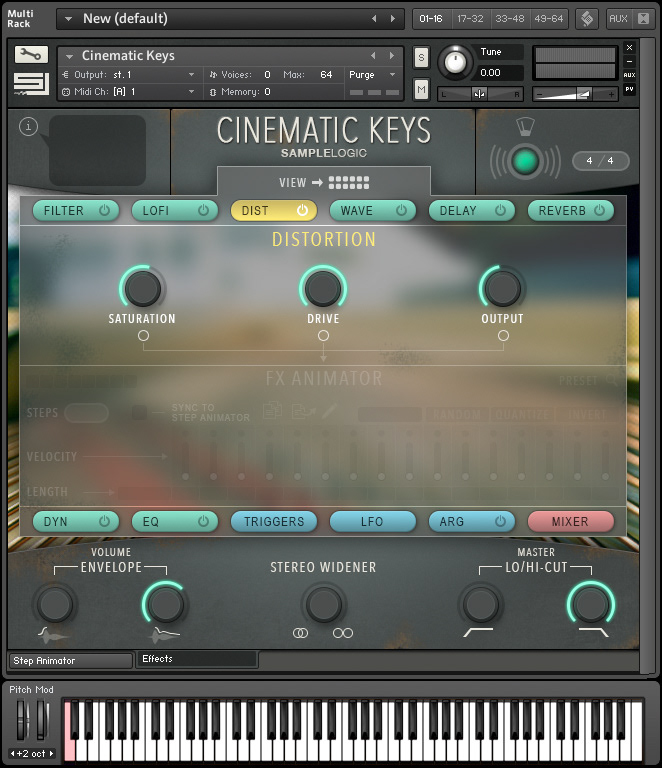The image size is (662, 768).
Task: Click the instrument volume slider
Action: [576, 94]
